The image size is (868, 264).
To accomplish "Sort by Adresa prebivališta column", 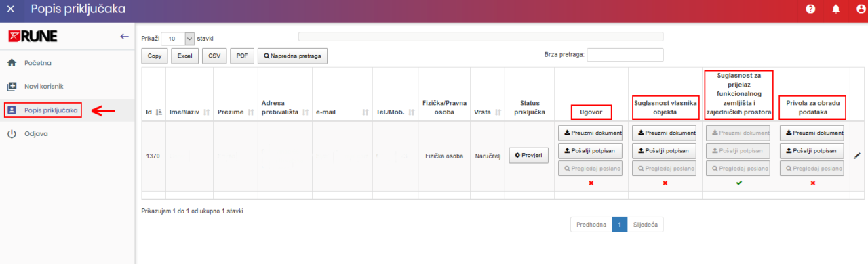I will [284, 107].
